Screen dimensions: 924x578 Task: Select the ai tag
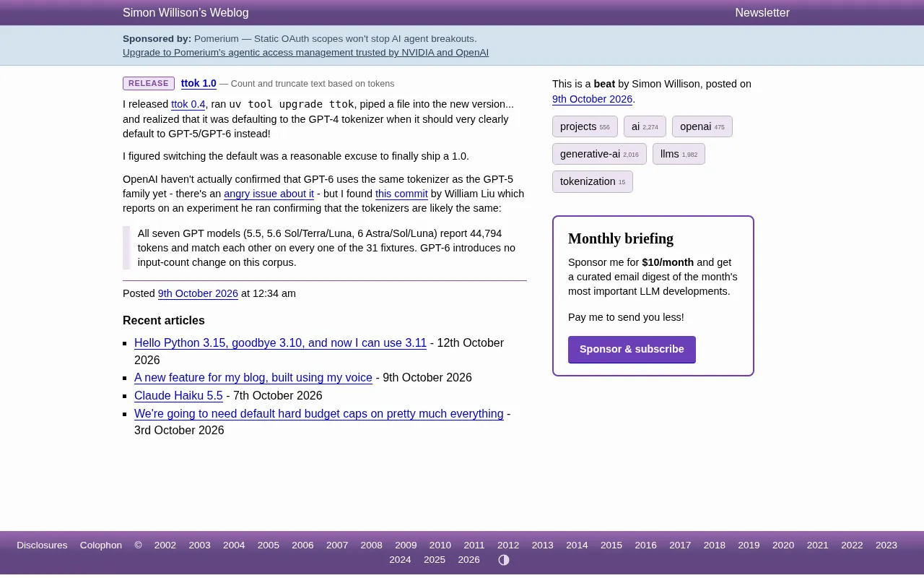point(645,126)
